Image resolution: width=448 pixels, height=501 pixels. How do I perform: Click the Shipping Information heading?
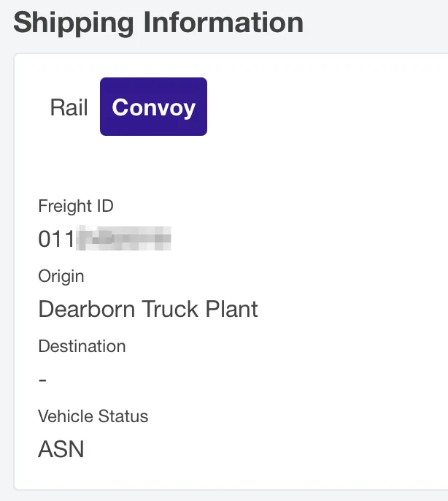point(158,23)
